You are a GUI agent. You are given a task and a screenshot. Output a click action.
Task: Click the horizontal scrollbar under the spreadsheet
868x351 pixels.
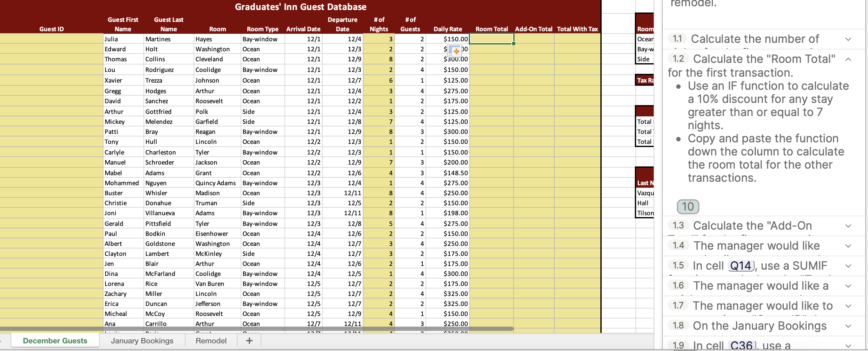pyautogui.click(x=256, y=329)
